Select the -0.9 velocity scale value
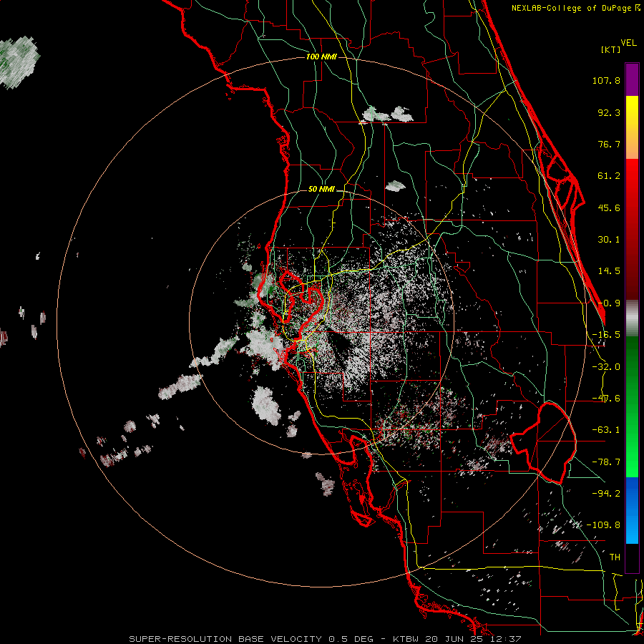 pos(609,303)
